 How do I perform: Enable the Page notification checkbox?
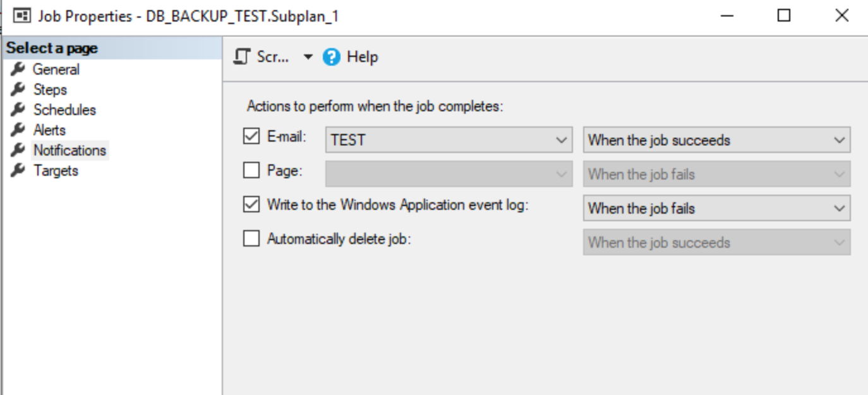(x=251, y=170)
